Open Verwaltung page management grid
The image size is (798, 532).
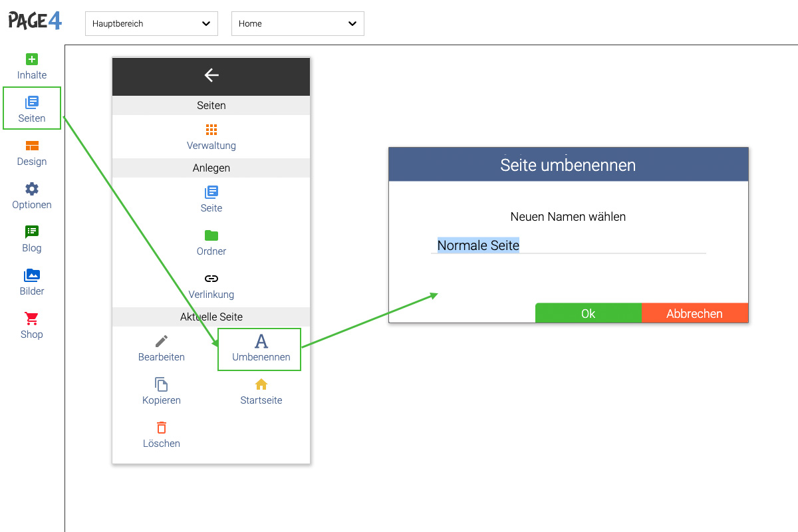(x=211, y=137)
